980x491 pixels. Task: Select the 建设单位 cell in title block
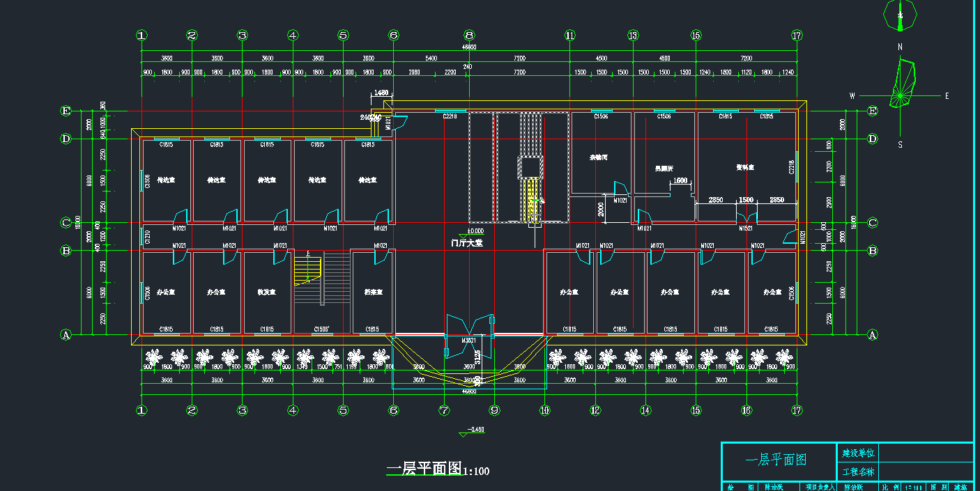(858, 453)
